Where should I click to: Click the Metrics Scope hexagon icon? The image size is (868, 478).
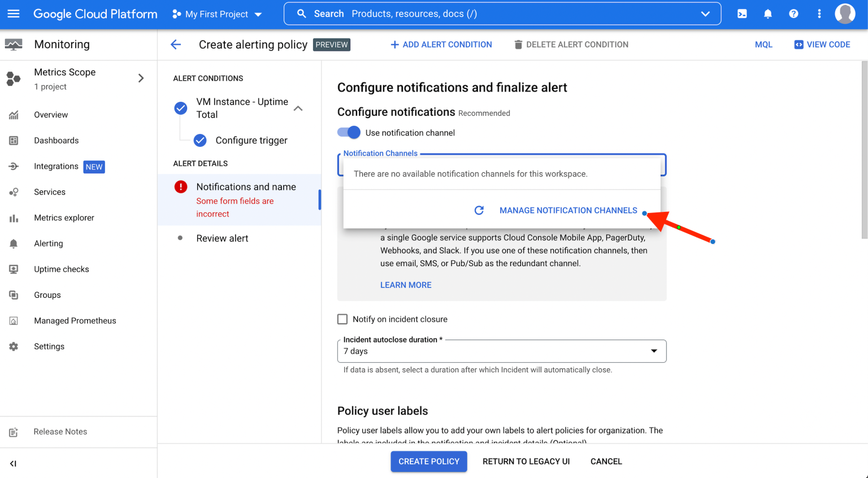coord(14,79)
